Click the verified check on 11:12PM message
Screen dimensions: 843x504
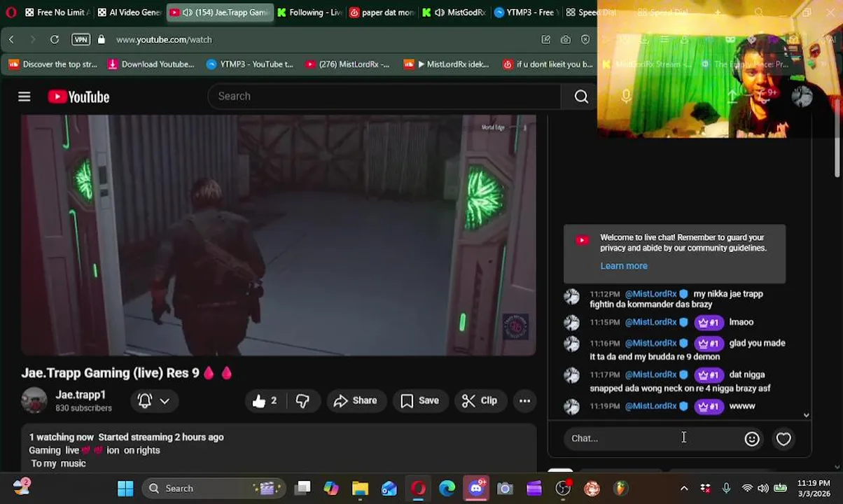(x=683, y=294)
